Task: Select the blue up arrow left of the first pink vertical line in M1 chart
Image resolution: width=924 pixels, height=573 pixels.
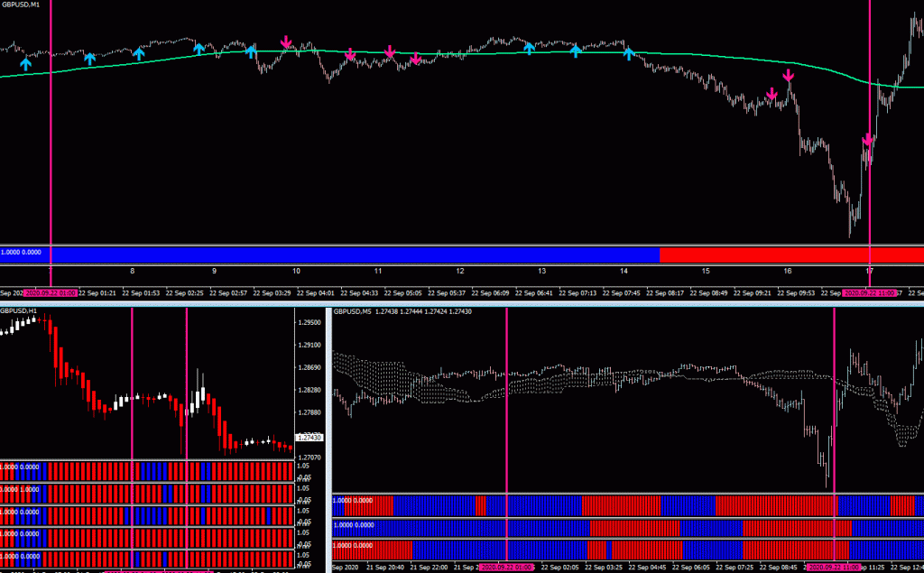Action: [25, 64]
